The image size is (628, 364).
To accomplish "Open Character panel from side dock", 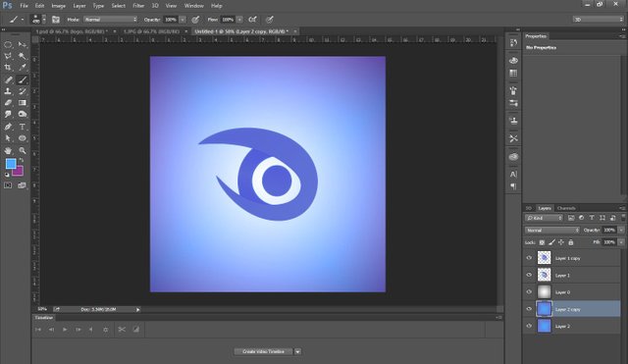I will [513, 175].
